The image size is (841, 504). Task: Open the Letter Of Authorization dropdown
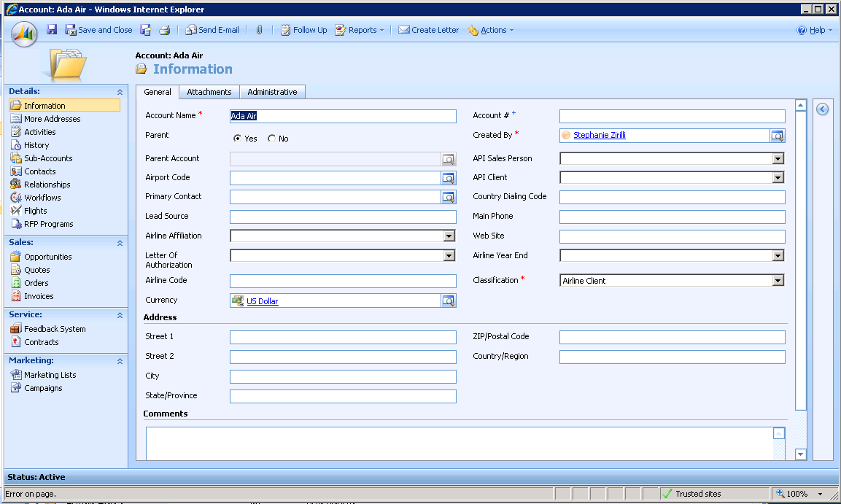(x=449, y=256)
